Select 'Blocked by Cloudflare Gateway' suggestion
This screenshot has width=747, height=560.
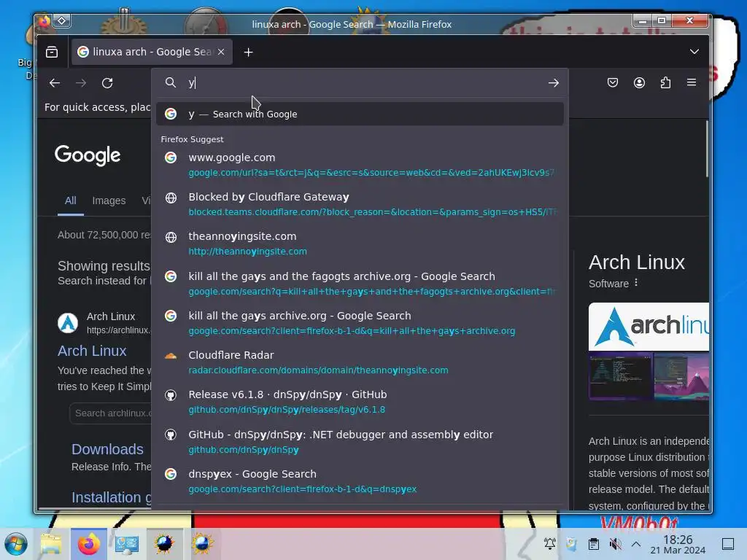coord(360,204)
